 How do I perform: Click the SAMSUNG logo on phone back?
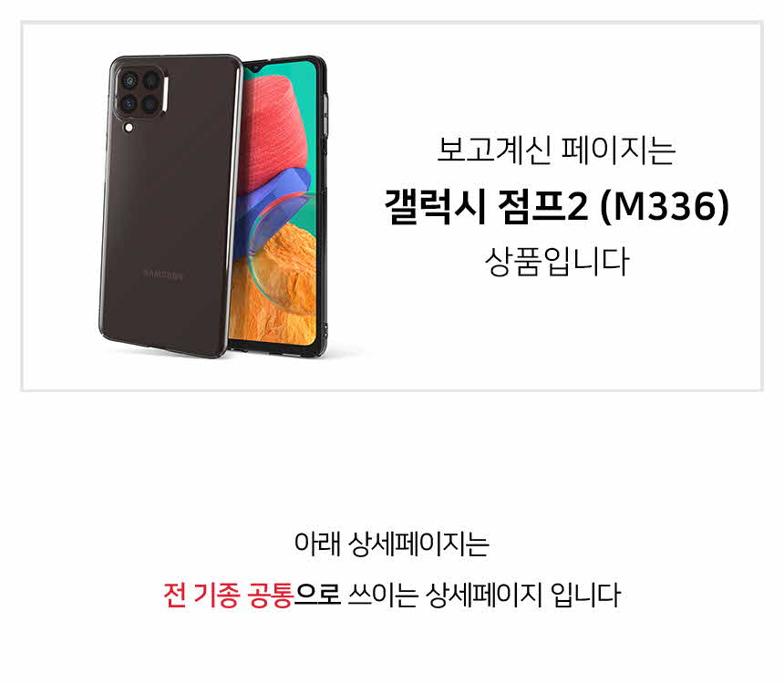pos(163,275)
